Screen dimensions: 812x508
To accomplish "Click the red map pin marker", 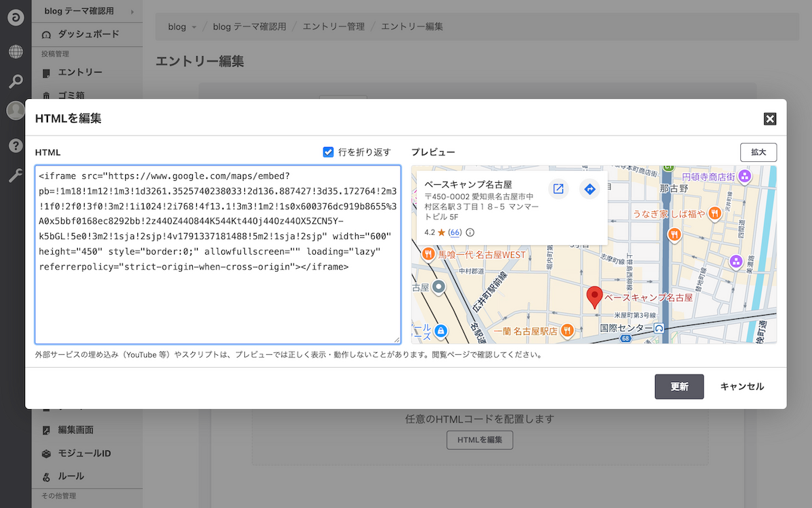I will [x=594, y=297].
